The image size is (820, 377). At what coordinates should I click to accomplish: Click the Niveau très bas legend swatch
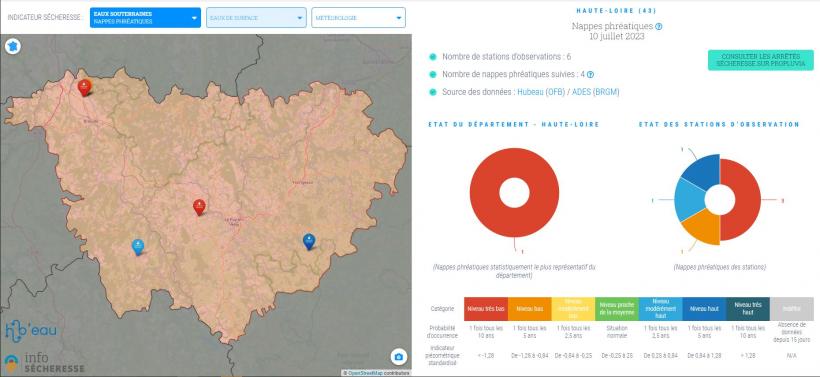click(486, 309)
